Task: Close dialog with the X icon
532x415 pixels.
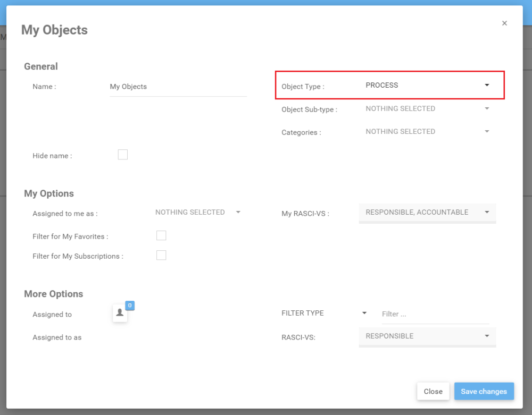Action: pos(504,23)
